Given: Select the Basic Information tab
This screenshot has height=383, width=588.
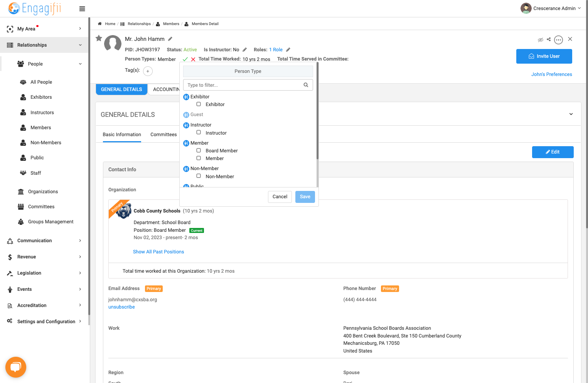Looking at the screenshot, I should coord(122,135).
